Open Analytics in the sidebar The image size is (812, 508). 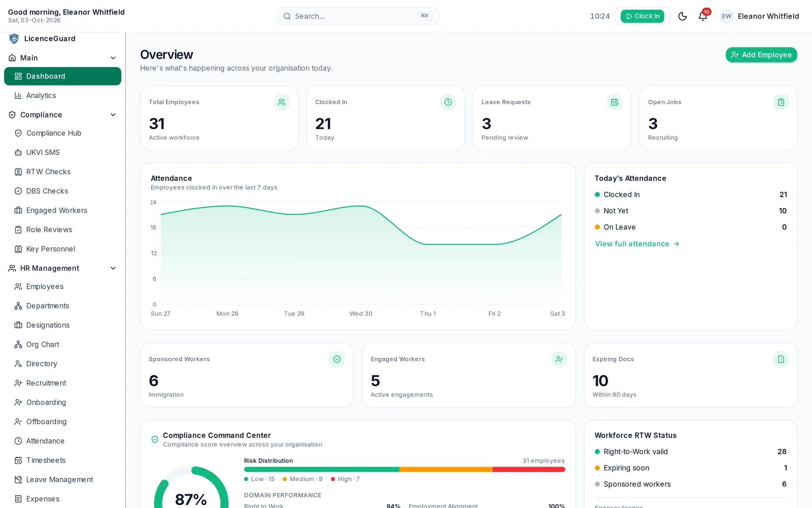[63, 96]
